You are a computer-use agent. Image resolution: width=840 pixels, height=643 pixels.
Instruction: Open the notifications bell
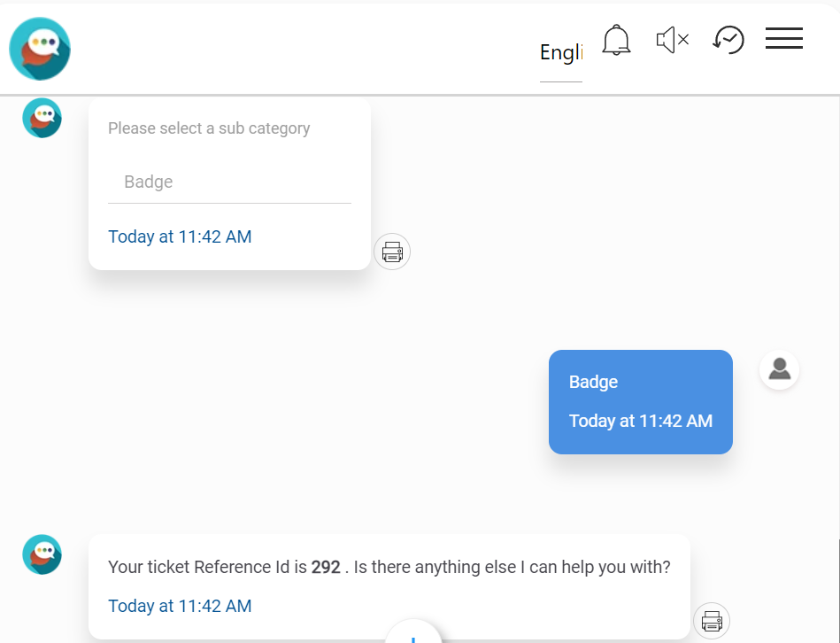616,40
